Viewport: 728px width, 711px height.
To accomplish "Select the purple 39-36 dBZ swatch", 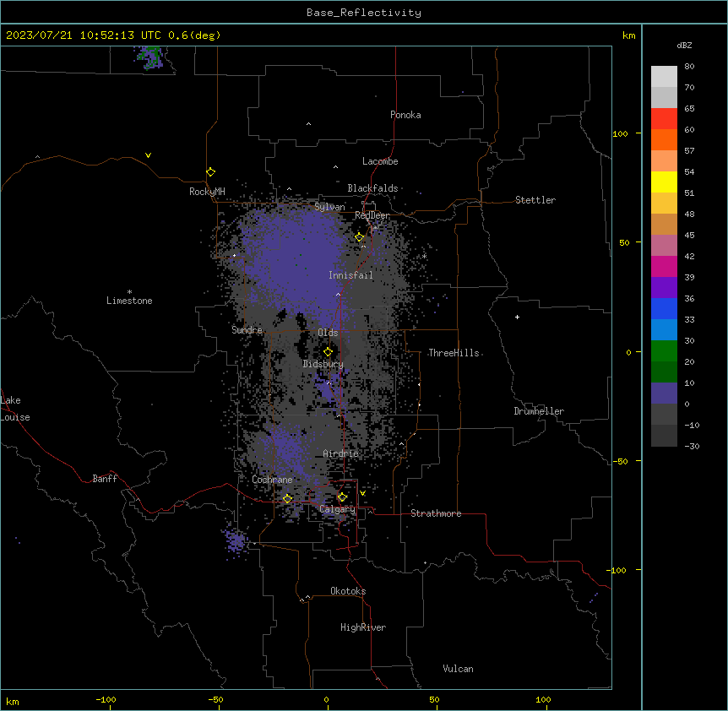I will pos(664,287).
